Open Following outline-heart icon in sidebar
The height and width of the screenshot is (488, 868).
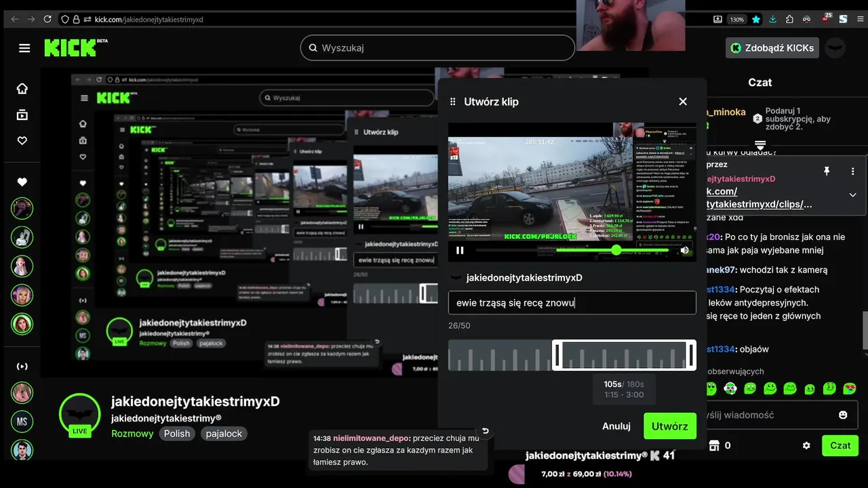click(x=22, y=141)
